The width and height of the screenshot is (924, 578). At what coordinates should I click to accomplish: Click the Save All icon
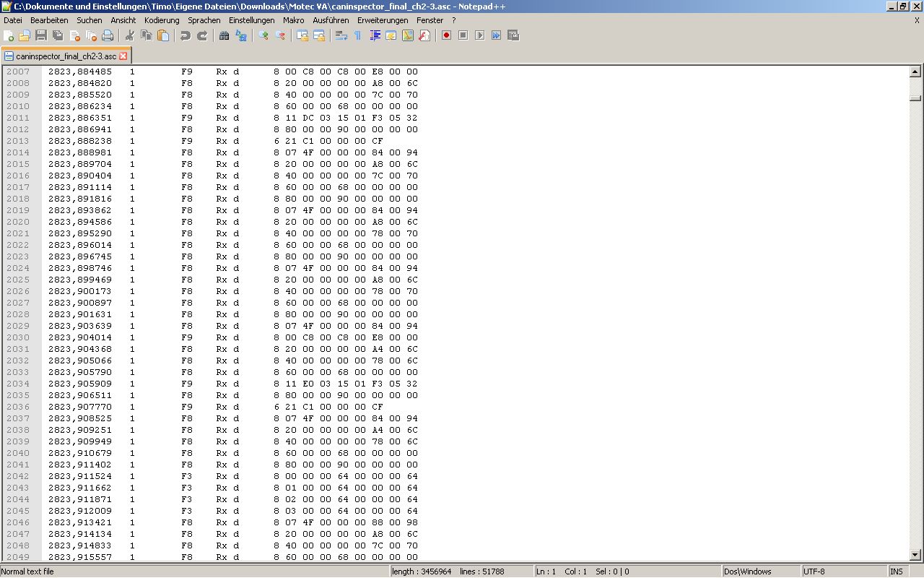(x=58, y=35)
